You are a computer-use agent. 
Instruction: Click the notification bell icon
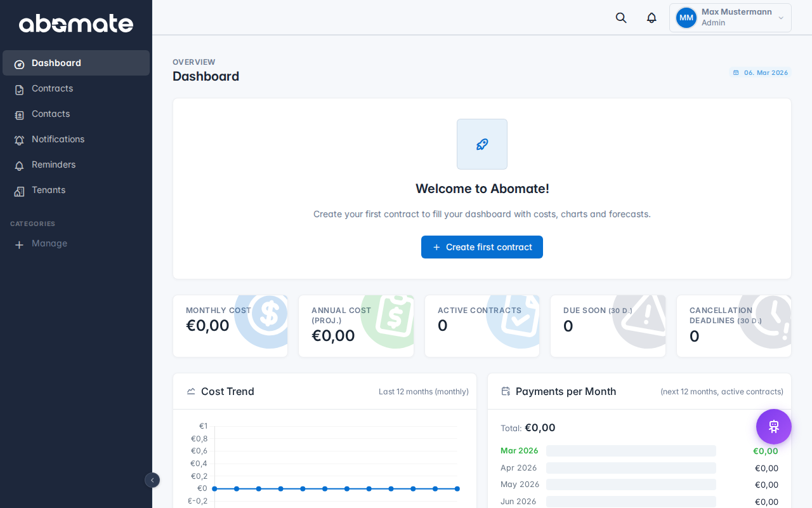[651, 17]
